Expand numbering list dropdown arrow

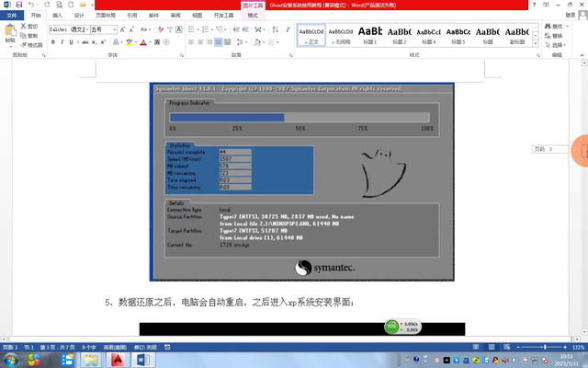pyautogui.click(x=211, y=29)
